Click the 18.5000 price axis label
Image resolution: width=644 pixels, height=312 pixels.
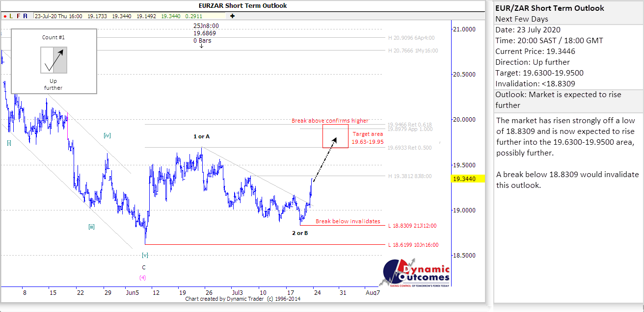pos(465,256)
